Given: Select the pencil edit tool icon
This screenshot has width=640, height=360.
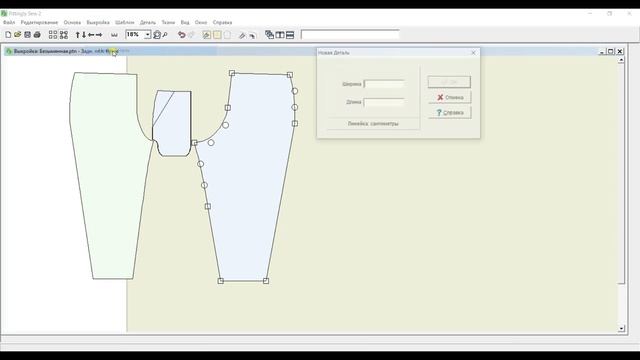Looking at the screenshot, I should tap(242, 36).
